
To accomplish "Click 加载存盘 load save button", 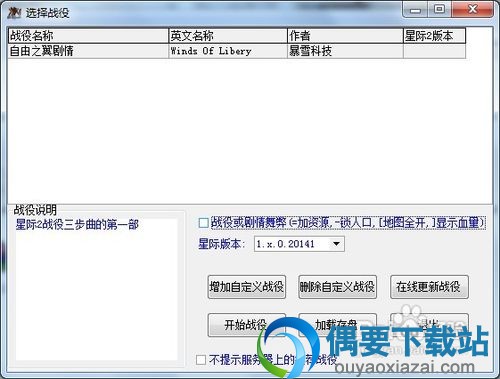I will (x=337, y=324).
